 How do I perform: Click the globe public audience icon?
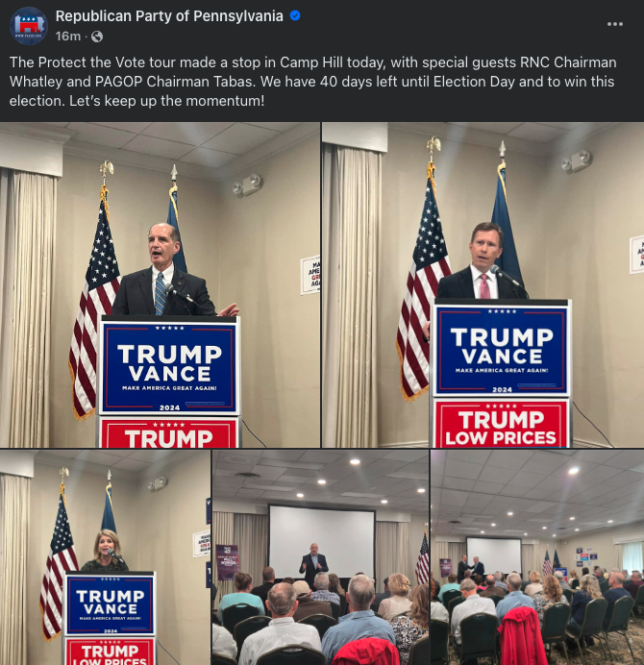pyautogui.click(x=97, y=37)
